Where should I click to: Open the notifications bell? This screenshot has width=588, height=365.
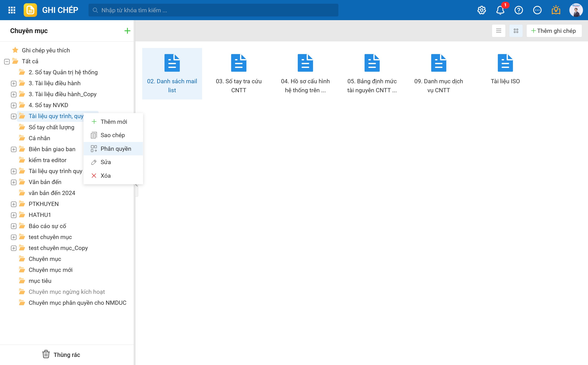point(500,10)
